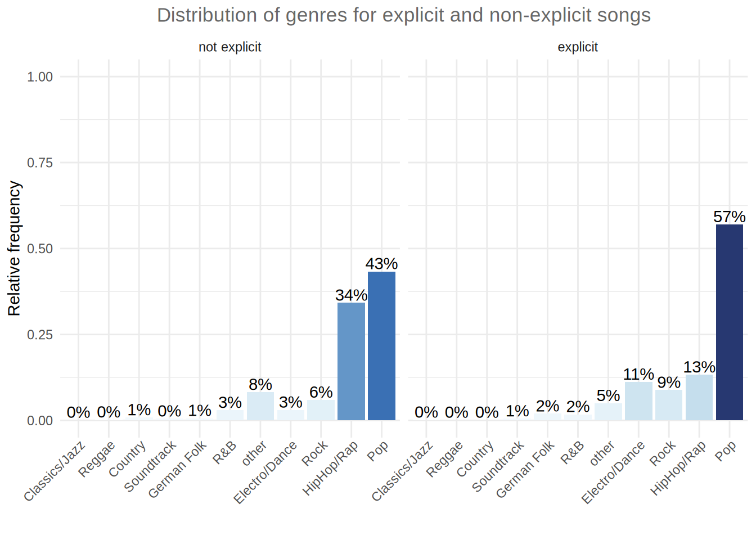The image size is (756, 540).
Task: Click the chart title text
Action: coord(403,15)
